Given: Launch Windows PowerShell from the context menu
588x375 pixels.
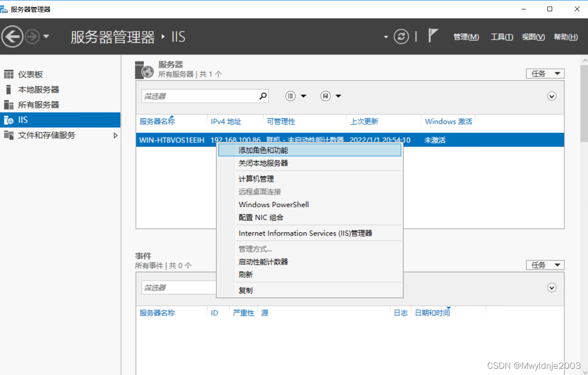Looking at the screenshot, I should pos(273,204).
